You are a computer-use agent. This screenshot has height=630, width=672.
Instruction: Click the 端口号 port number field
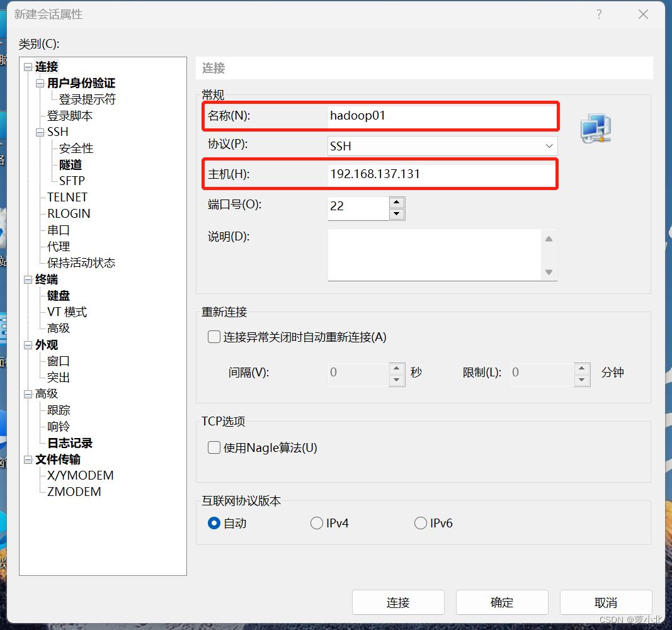358,208
